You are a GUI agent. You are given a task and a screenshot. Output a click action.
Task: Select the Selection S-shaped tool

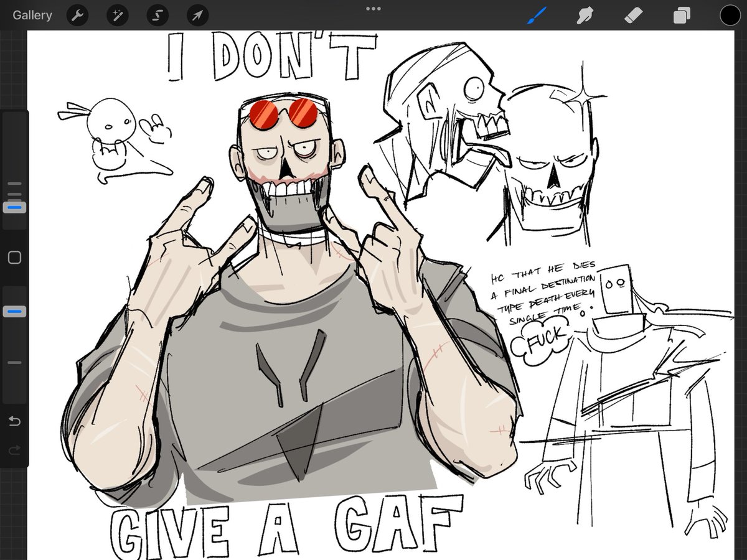[157, 16]
